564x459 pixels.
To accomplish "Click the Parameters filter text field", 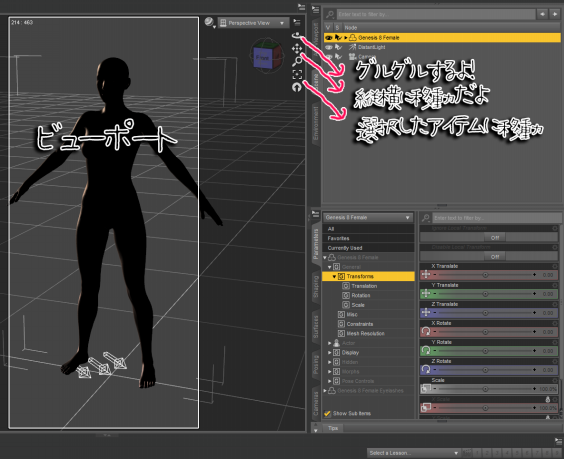I will pyautogui.click(x=496, y=218).
